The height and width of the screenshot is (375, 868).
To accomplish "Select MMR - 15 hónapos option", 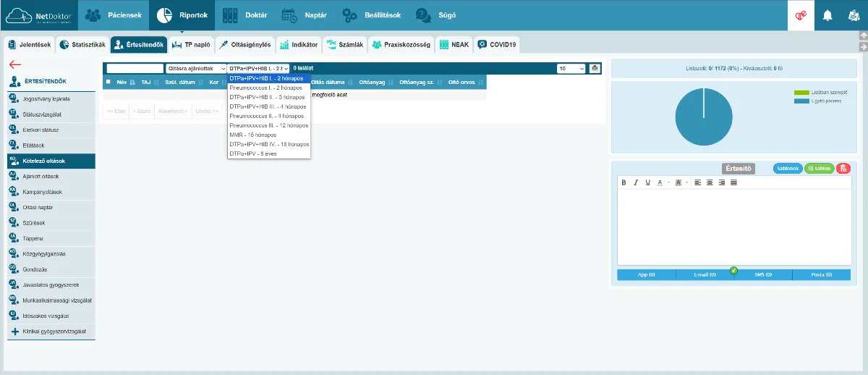I will tap(269, 135).
